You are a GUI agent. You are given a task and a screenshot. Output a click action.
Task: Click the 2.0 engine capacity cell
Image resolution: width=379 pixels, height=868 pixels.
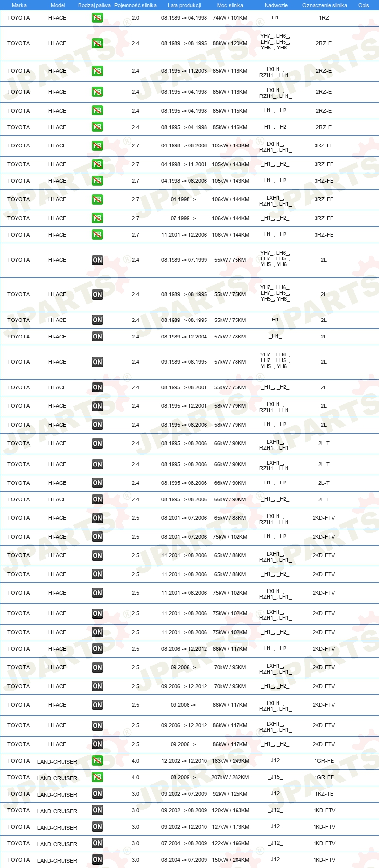135,18
